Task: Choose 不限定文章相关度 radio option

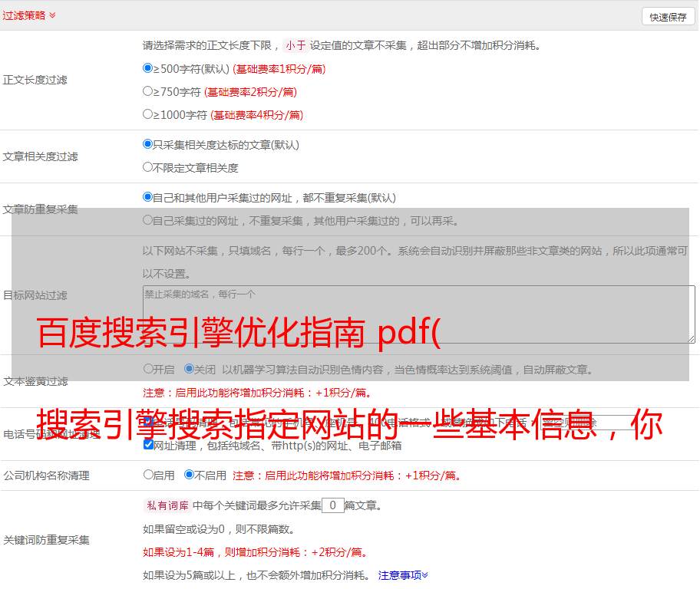Action: pyautogui.click(x=147, y=167)
